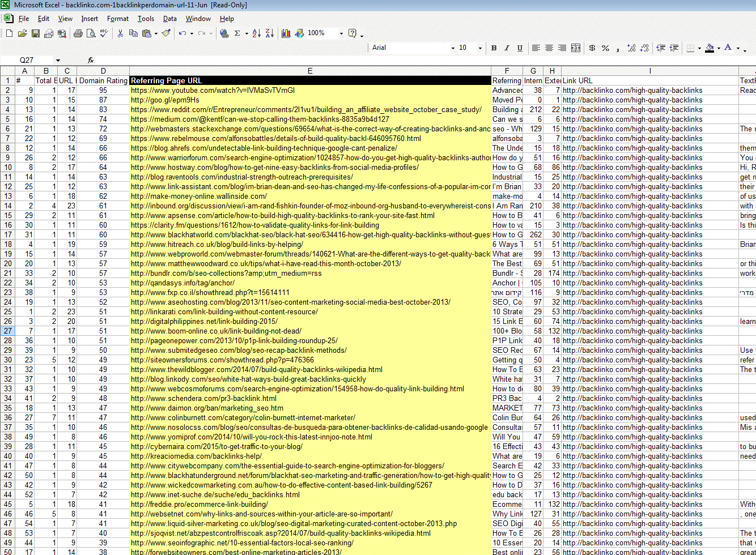
Task: Center cell text horizontally
Action: click(x=549, y=48)
